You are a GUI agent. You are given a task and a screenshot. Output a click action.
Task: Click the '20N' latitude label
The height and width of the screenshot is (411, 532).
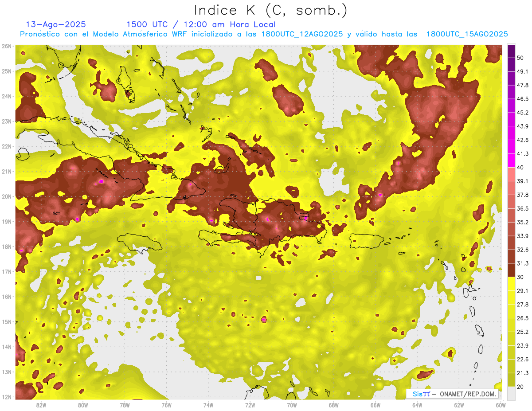[7, 196]
